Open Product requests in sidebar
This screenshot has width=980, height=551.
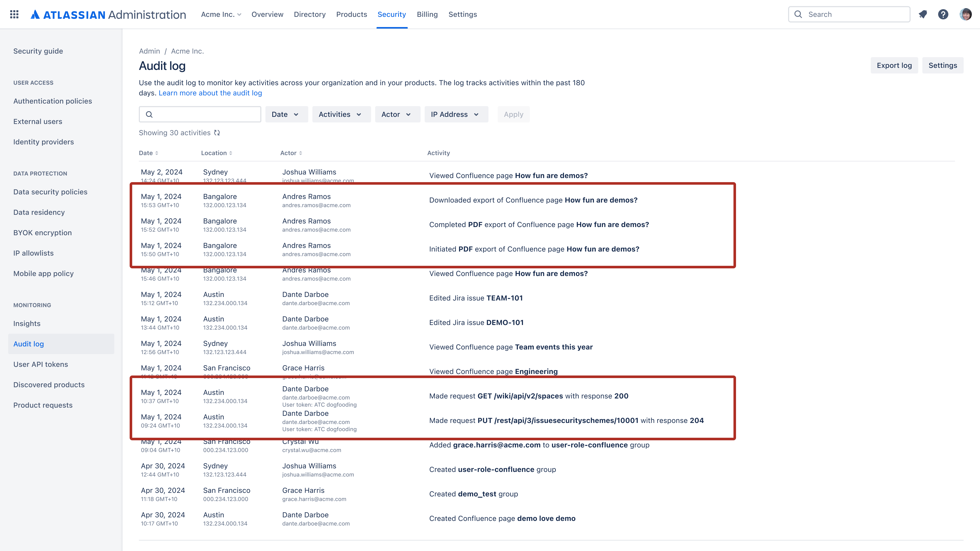click(43, 405)
